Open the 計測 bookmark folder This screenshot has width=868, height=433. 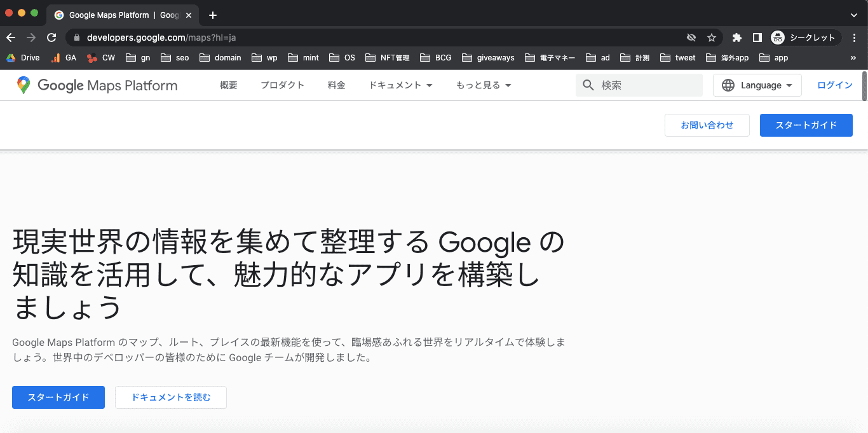635,58
